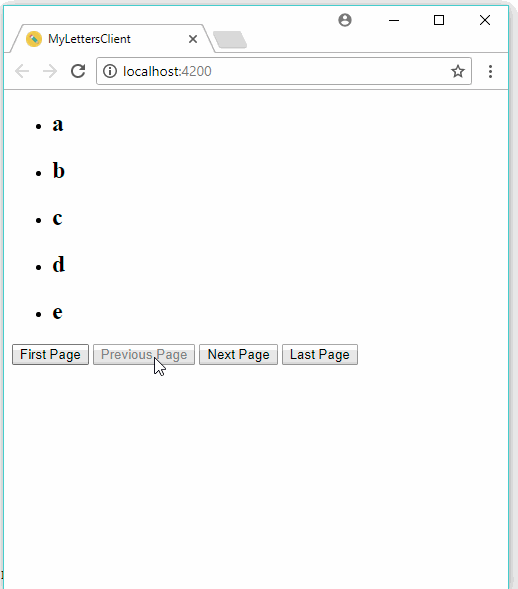
Task: Open Chrome's three-dot menu
Action: coord(490,71)
